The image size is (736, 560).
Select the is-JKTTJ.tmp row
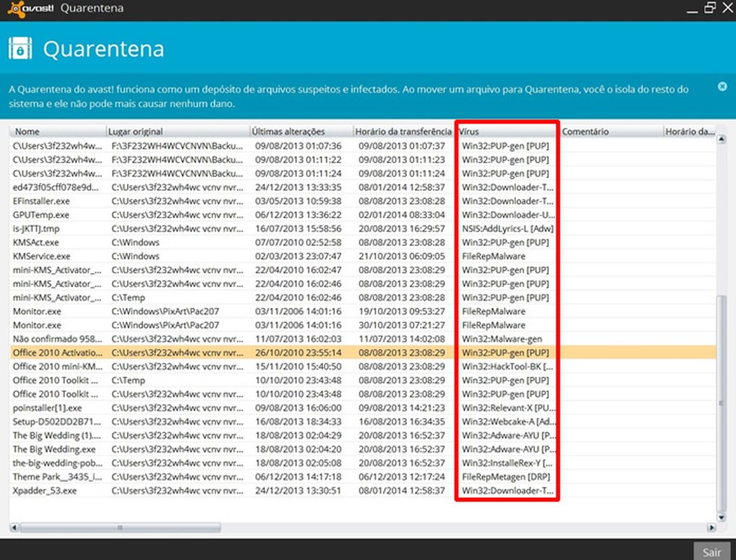(363, 228)
